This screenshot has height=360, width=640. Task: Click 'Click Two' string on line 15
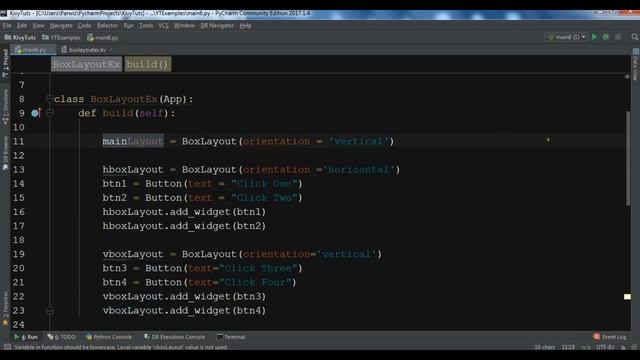(264, 198)
